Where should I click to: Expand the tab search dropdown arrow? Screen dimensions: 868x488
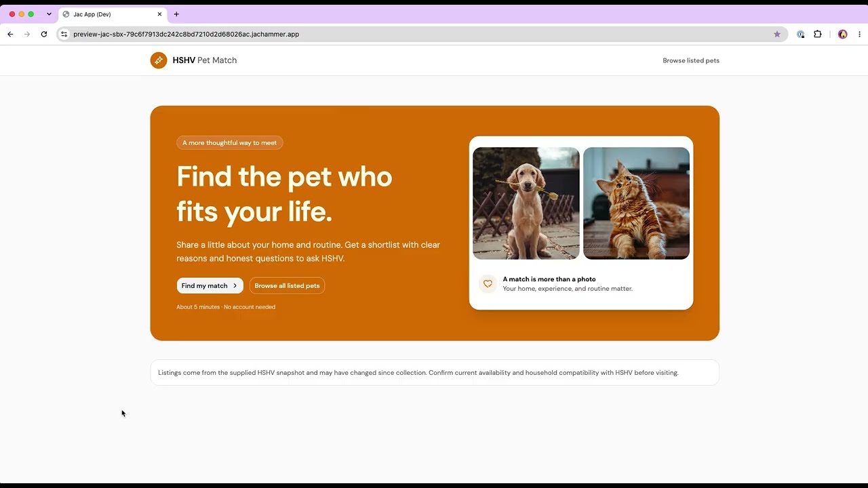[x=49, y=14]
